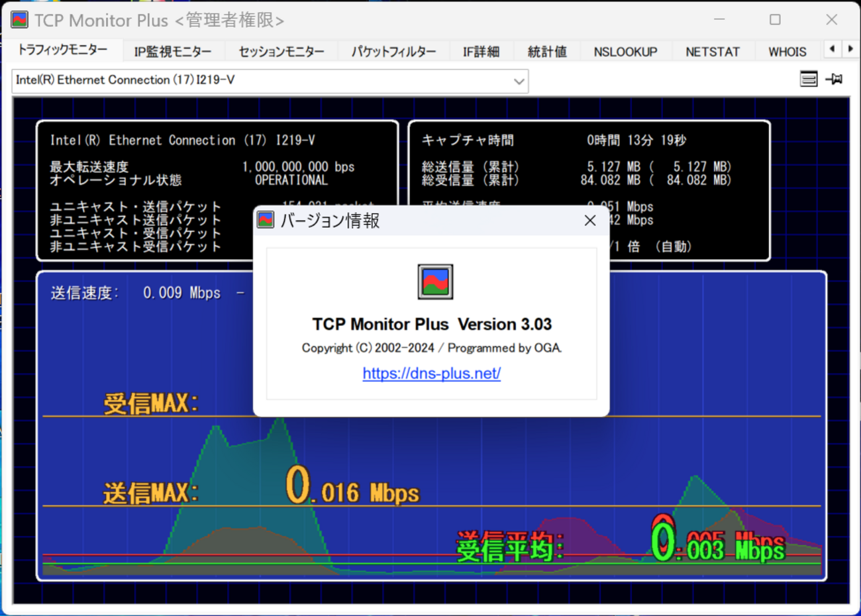Close the バージョン情報 dialog
This screenshot has height=616, width=861.
[x=590, y=220]
